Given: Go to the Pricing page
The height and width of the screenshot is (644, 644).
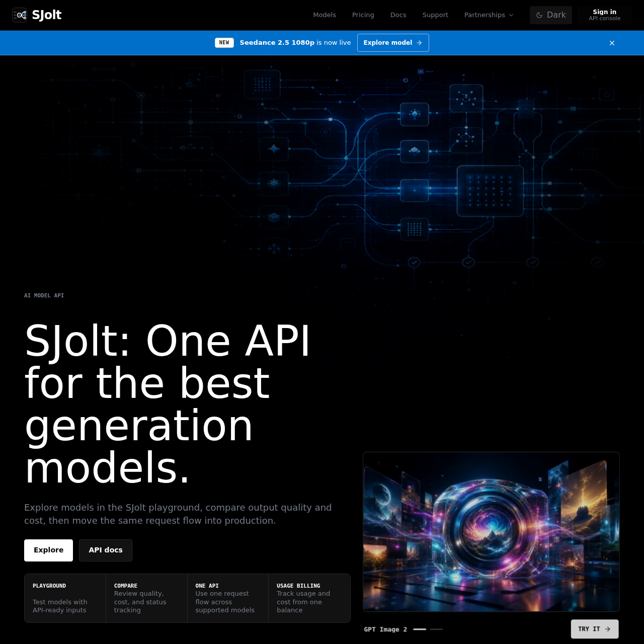Looking at the screenshot, I should (x=363, y=15).
